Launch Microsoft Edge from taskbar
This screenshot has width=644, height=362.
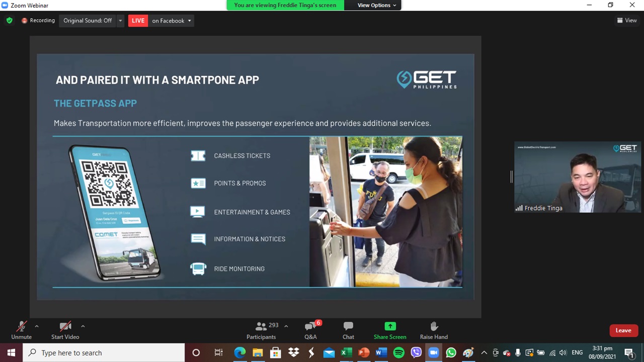240,352
